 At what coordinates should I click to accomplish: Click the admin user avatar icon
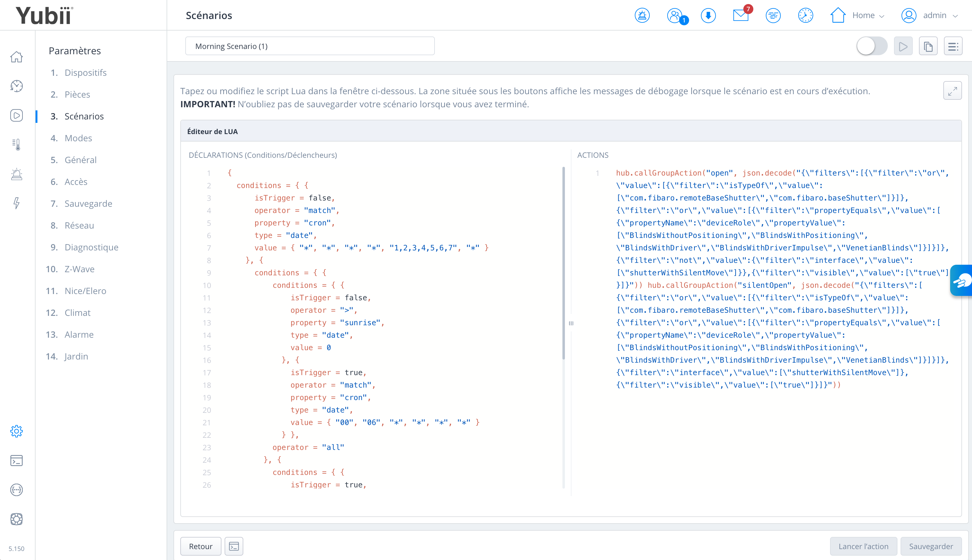coord(908,15)
